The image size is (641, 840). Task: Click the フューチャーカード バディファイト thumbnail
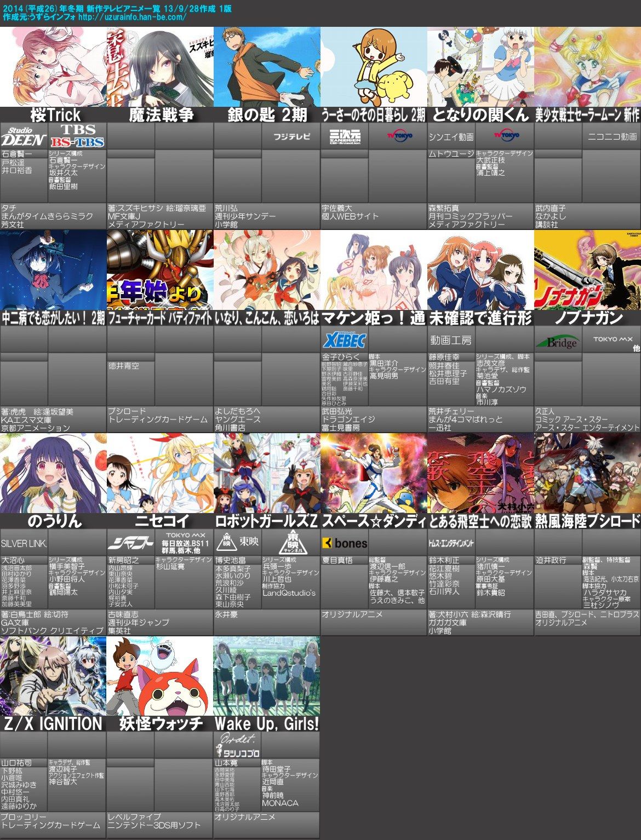coord(160,269)
